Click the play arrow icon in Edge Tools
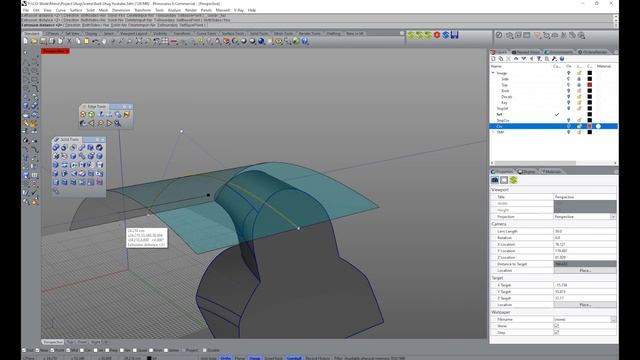The height and width of the screenshot is (360, 640). click(x=109, y=123)
